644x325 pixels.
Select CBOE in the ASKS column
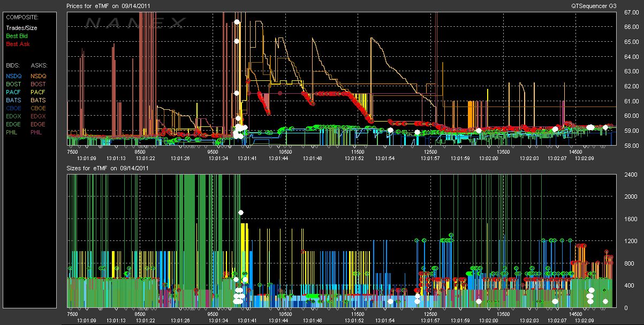[39, 108]
